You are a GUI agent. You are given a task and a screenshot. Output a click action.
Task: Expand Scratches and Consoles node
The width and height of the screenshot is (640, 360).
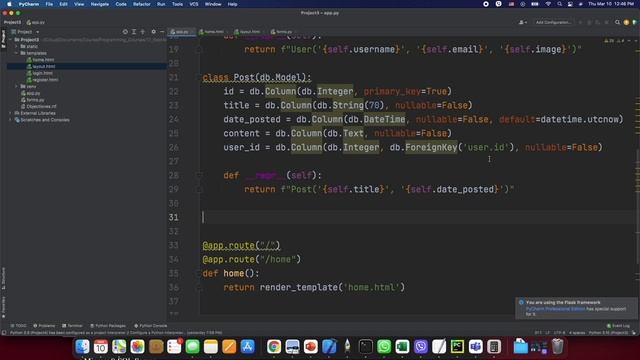tap(11, 120)
